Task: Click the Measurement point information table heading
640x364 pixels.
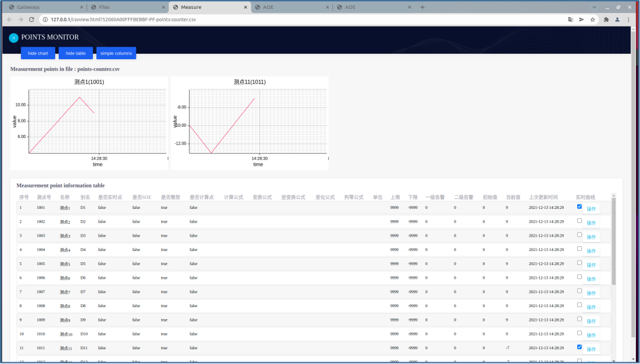Action: point(60,185)
